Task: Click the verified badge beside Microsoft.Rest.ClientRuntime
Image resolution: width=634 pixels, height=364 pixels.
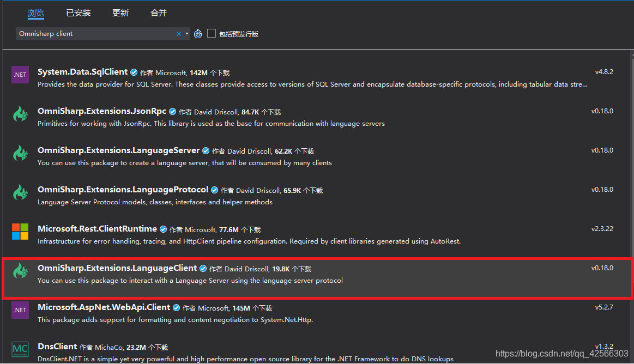Action: (163, 229)
